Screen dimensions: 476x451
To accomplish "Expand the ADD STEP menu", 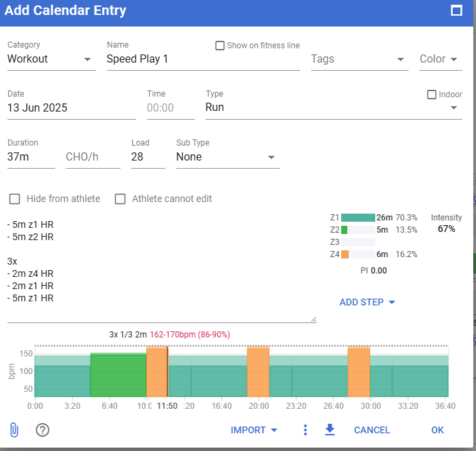I will click(367, 302).
